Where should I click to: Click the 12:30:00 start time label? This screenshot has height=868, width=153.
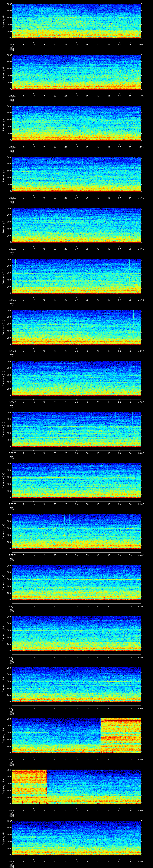12,96
